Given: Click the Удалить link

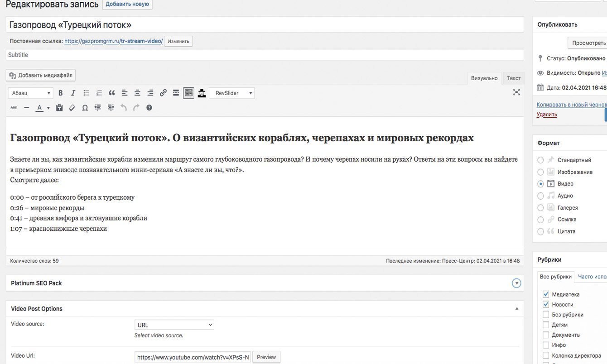Looking at the screenshot, I should click(x=547, y=115).
